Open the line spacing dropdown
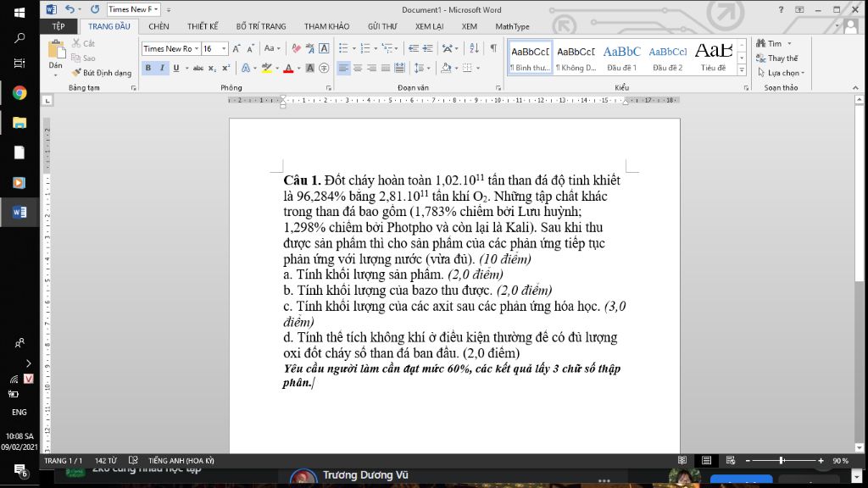This screenshot has height=488, width=868. (x=422, y=68)
